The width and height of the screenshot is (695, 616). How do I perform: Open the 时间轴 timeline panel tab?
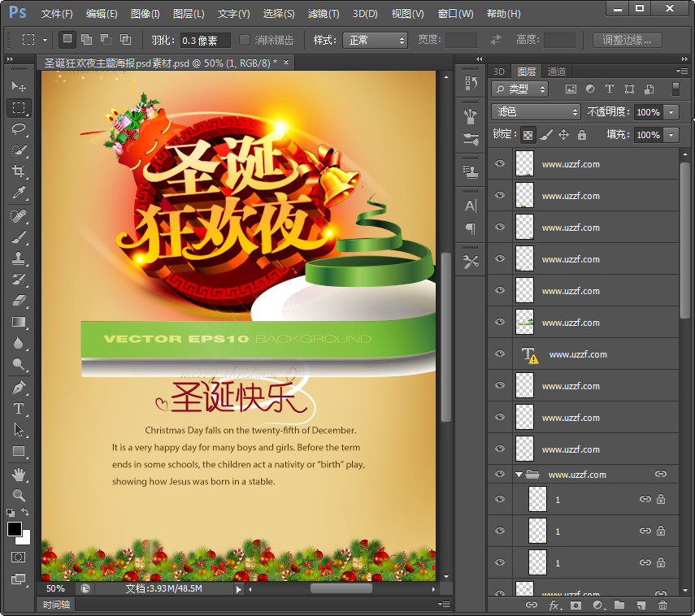tap(56, 605)
